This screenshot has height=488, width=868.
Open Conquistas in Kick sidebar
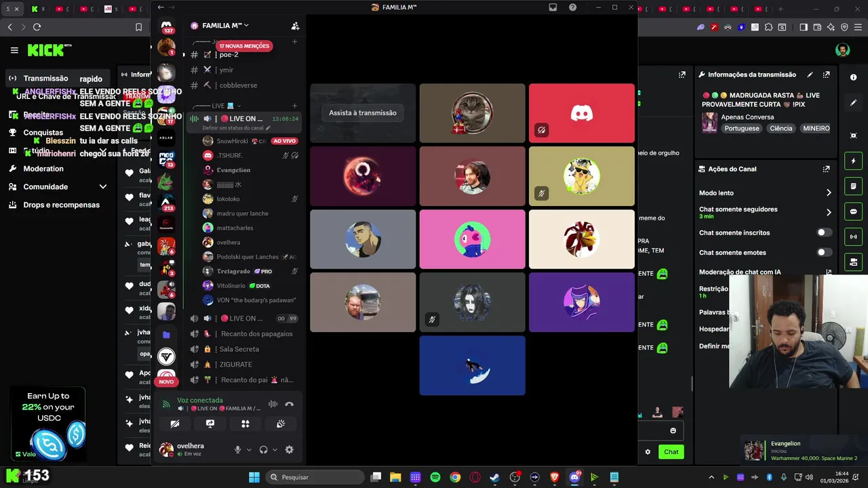tap(43, 133)
